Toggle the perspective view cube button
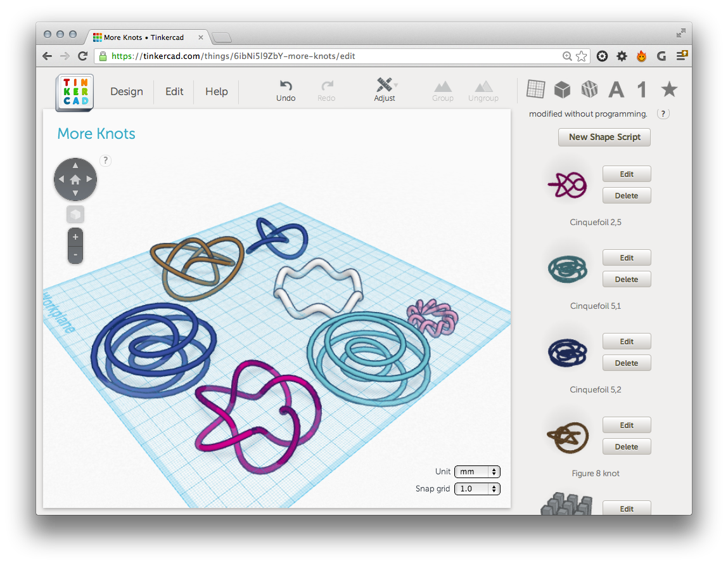This screenshot has width=728, height=565. pos(75,214)
